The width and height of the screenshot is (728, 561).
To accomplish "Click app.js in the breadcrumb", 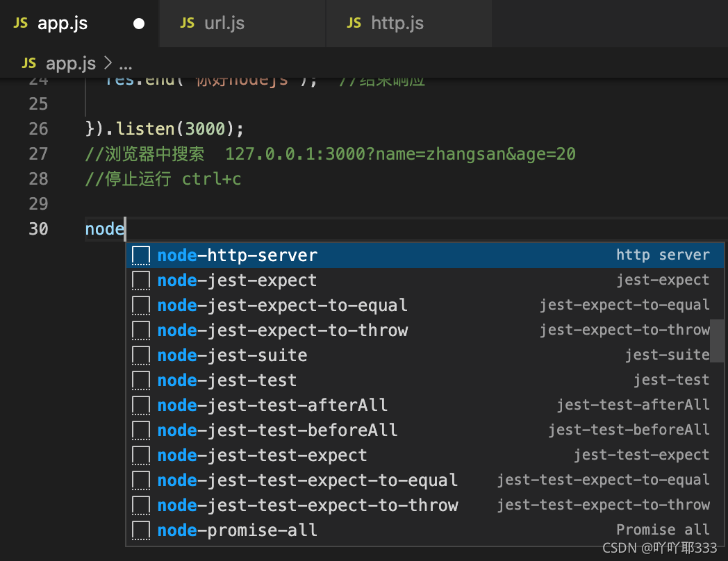I will coord(71,63).
